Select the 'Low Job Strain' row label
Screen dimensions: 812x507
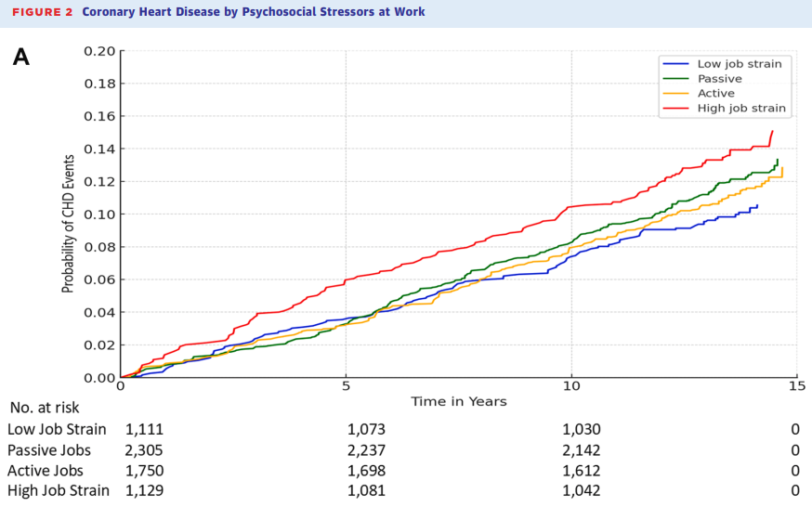pos(58,429)
